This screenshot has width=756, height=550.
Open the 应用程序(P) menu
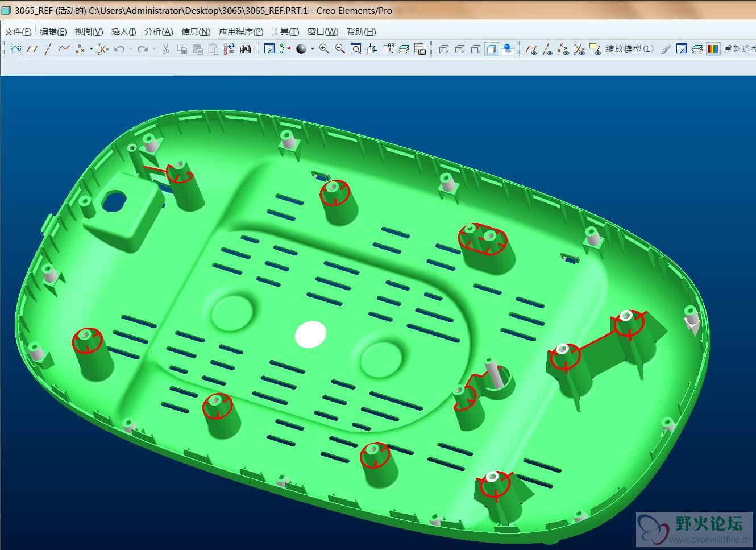coord(241,32)
